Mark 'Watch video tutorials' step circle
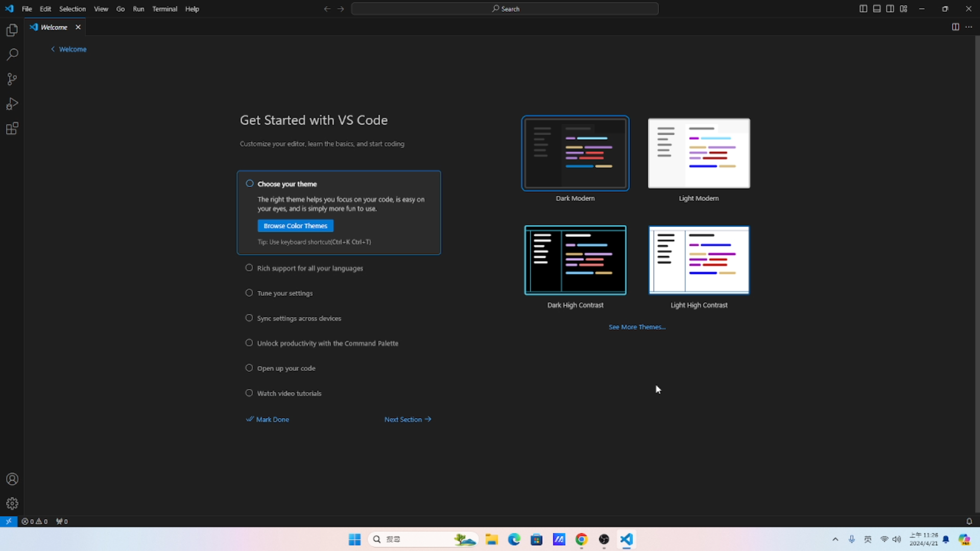 pos(249,393)
